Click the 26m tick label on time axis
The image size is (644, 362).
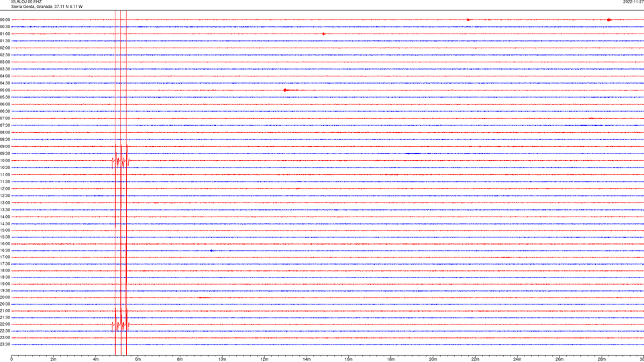coord(559,359)
